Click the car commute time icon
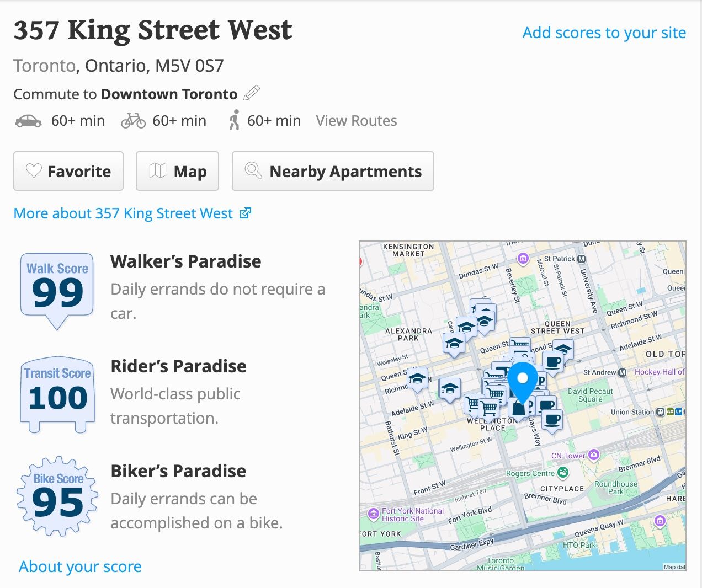This screenshot has width=702, height=588. 28,121
